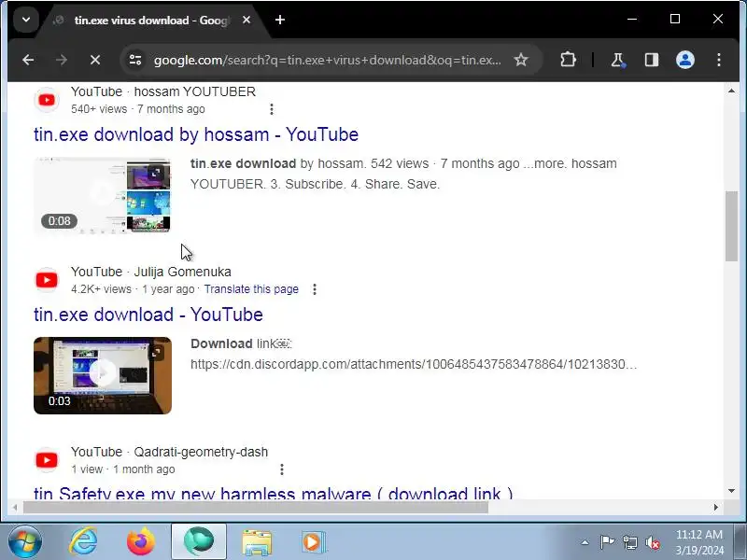This screenshot has width=747, height=560.
Task: Close the tin.exe virus download tab
Action: (247, 20)
